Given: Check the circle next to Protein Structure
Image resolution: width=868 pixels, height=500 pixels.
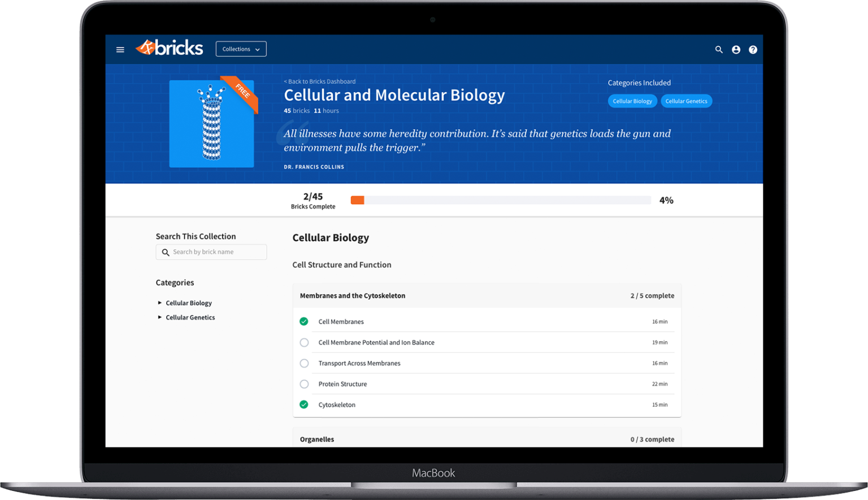Looking at the screenshot, I should click(304, 383).
